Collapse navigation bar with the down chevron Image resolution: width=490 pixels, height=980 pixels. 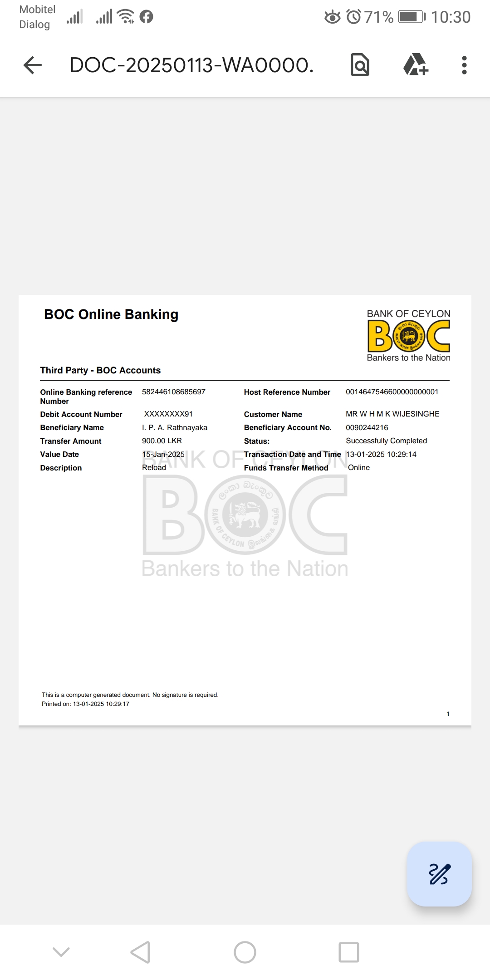coord(61,952)
